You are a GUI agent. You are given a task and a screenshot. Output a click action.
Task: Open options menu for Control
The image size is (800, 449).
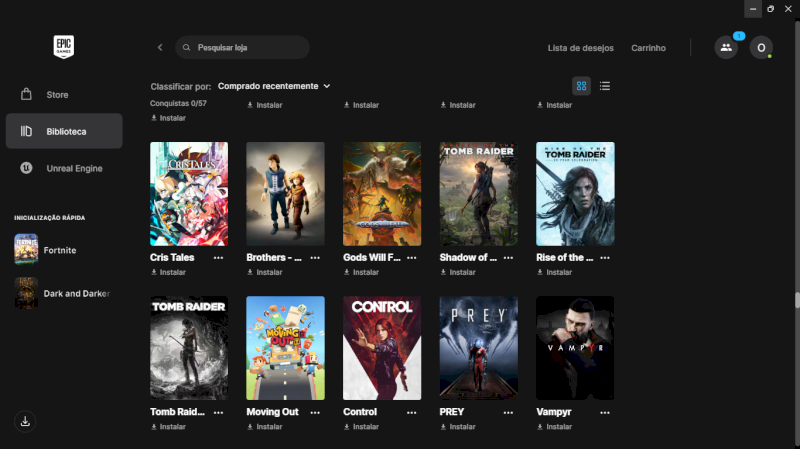point(412,412)
